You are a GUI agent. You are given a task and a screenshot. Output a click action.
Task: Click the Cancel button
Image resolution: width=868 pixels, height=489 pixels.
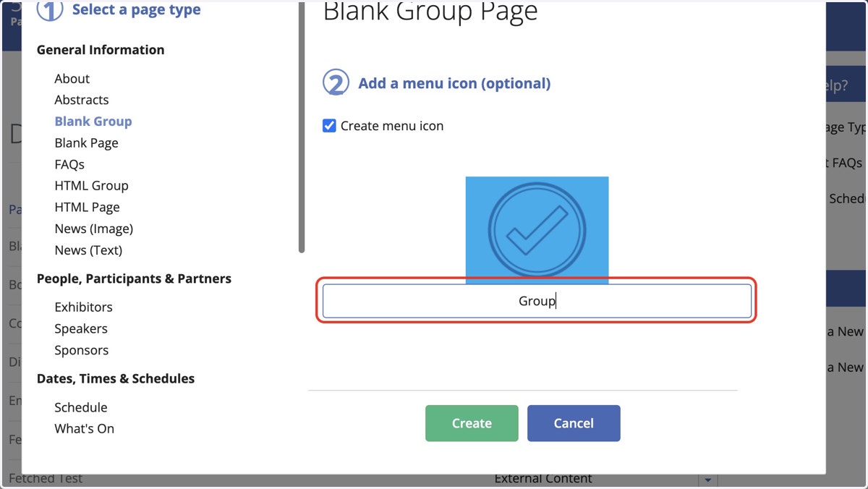pyautogui.click(x=574, y=423)
